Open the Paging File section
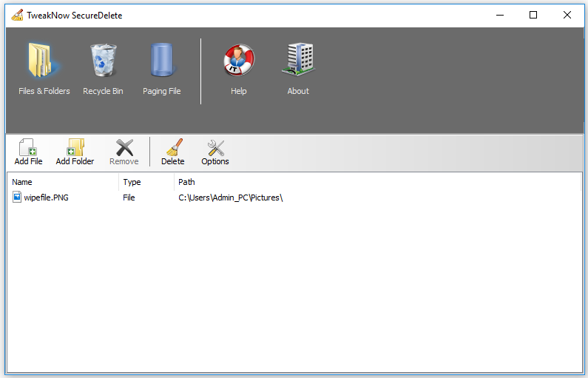The height and width of the screenshot is (378, 588). point(161,70)
